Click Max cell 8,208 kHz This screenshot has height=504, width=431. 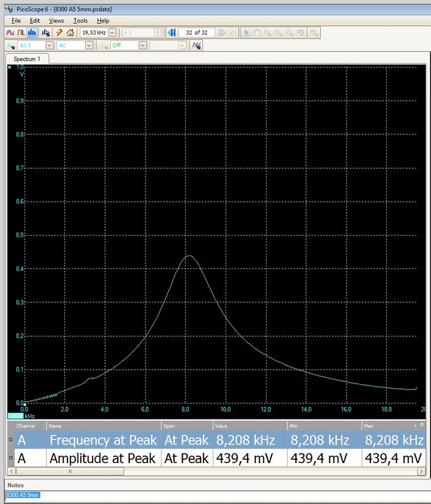(394, 440)
